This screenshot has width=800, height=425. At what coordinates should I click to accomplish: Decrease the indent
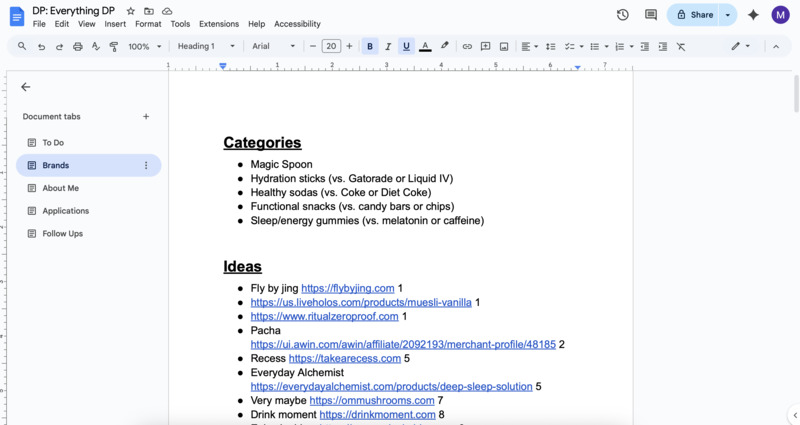[645, 46]
